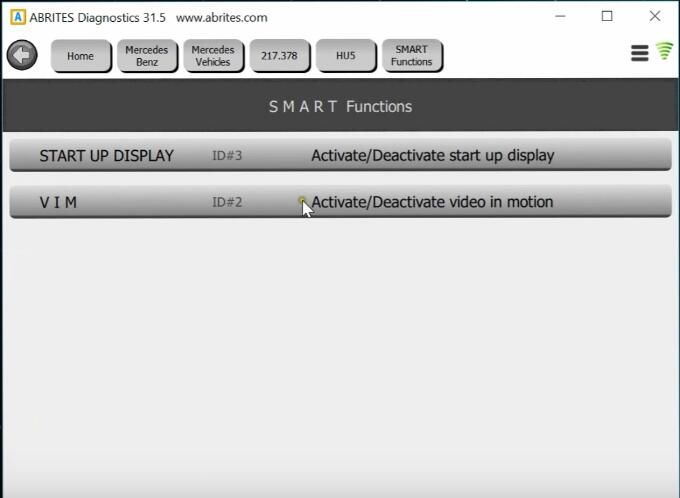Click the green wireless signal icon
This screenshot has width=680, height=498.
pyautogui.click(x=664, y=51)
